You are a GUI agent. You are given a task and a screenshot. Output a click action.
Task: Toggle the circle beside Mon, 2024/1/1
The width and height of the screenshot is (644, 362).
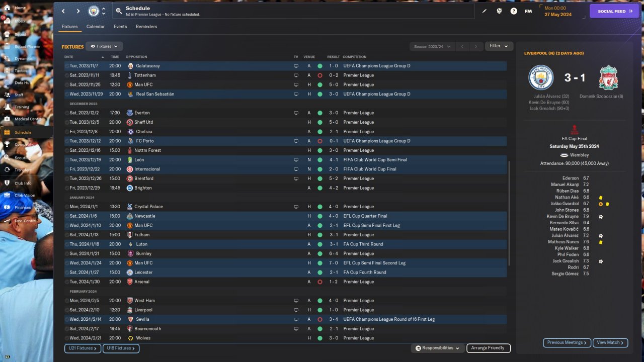tap(67, 207)
